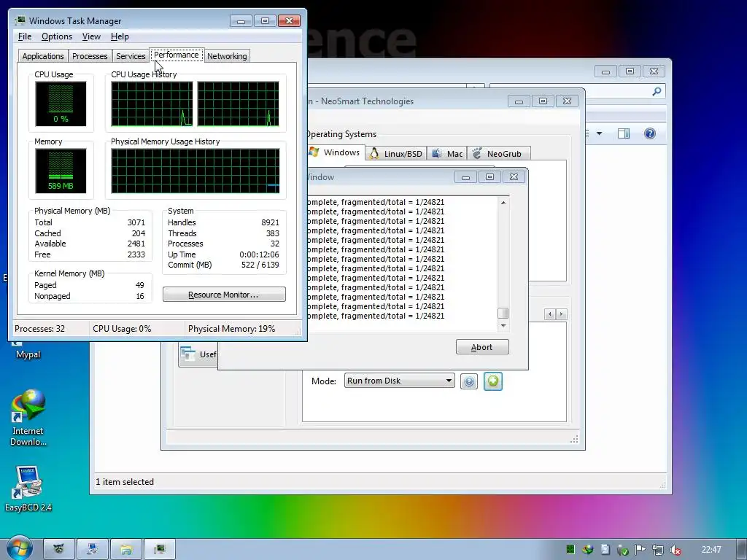
Task: Click the Useful Utilities sidebar button in EasyBCD
Action: (x=198, y=354)
